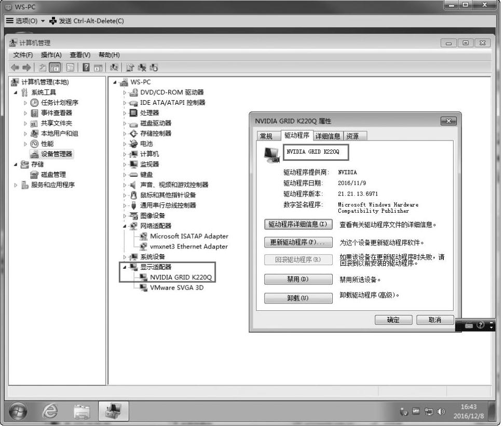This screenshot has width=504, height=426.
Task: Click the Back arrow in Computer Management toolbar
Action: (x=15, y=67)
